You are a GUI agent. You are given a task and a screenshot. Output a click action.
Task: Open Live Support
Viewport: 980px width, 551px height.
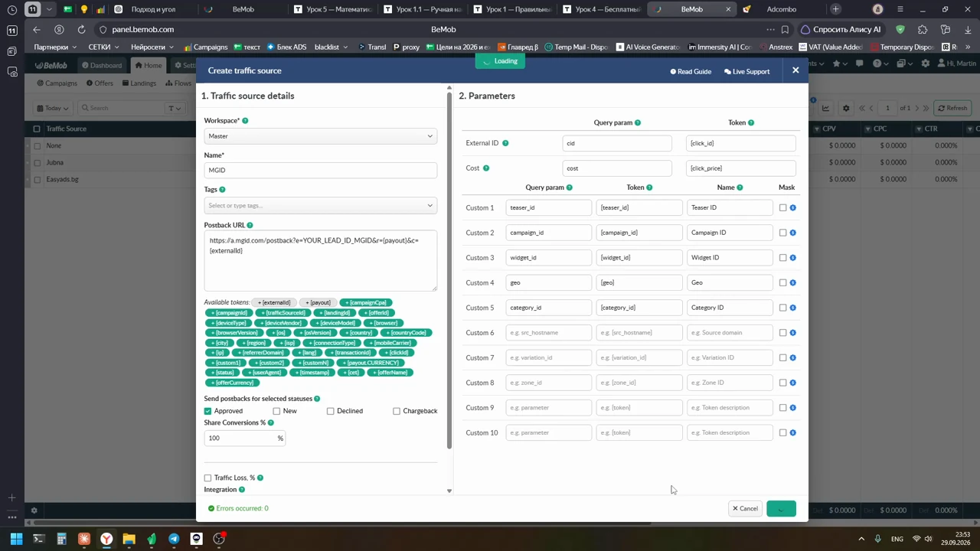click(746, 71)
